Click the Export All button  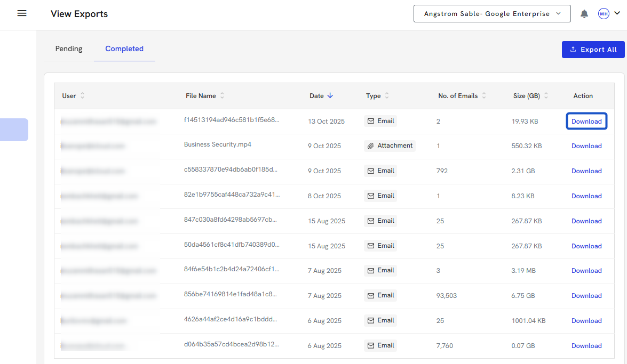pyautogui.click(x=593, y=50)
